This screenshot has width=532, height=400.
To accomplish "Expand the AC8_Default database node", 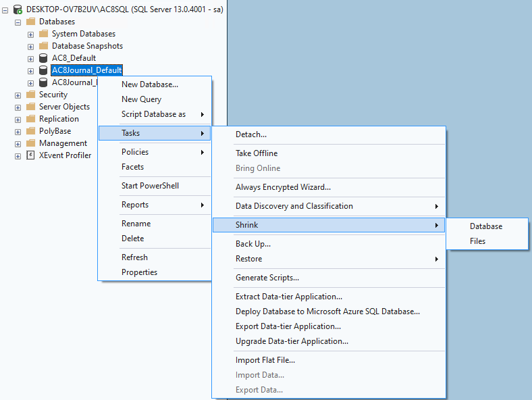I will coord(30,59).
